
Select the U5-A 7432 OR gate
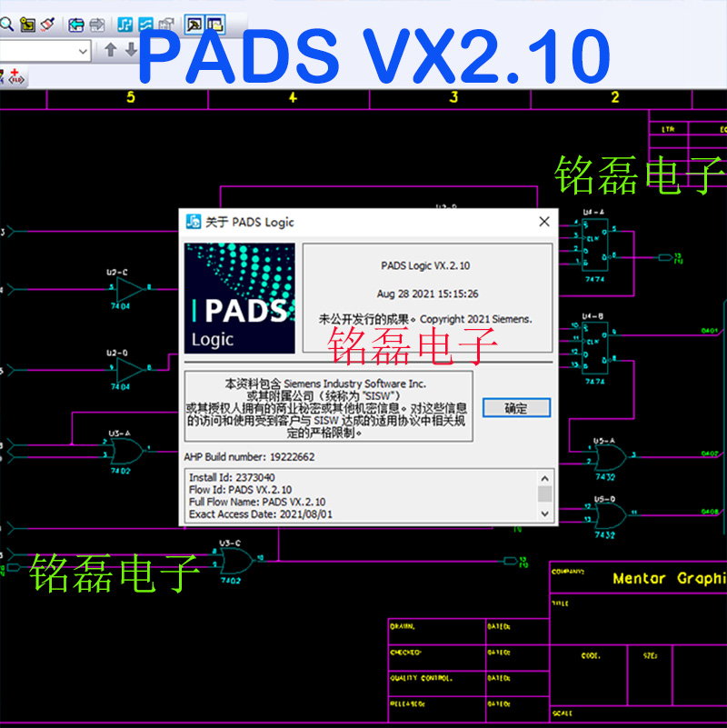(x=611, y=457)
